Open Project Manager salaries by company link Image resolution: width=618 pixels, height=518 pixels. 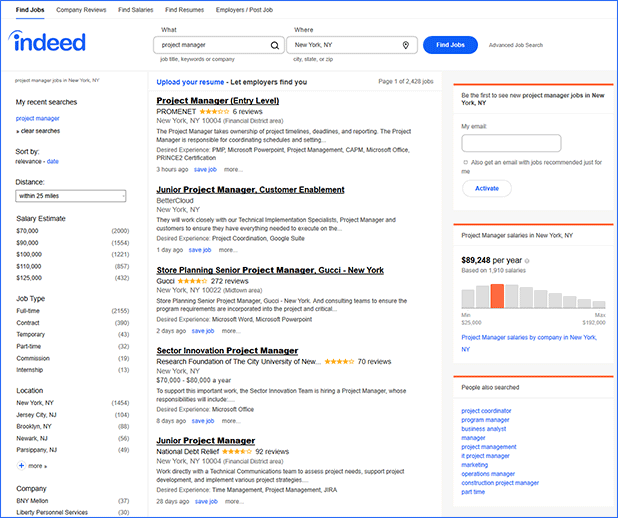(529, 343)
